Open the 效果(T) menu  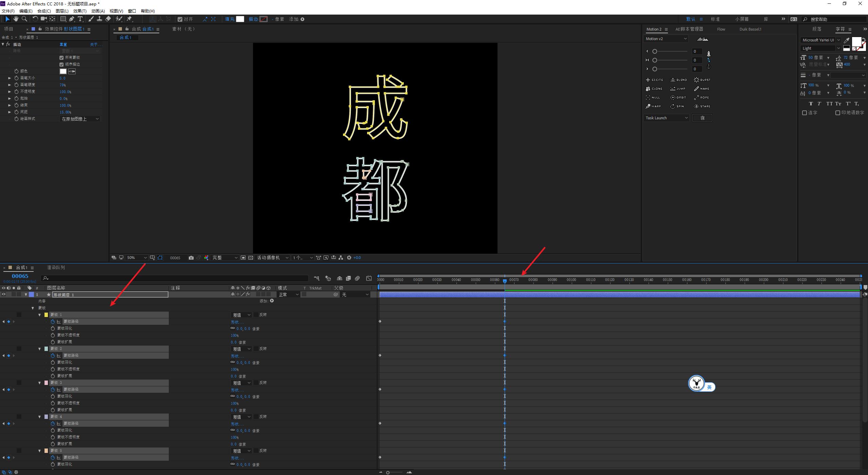pyautogui.click(x=79, y=11)
